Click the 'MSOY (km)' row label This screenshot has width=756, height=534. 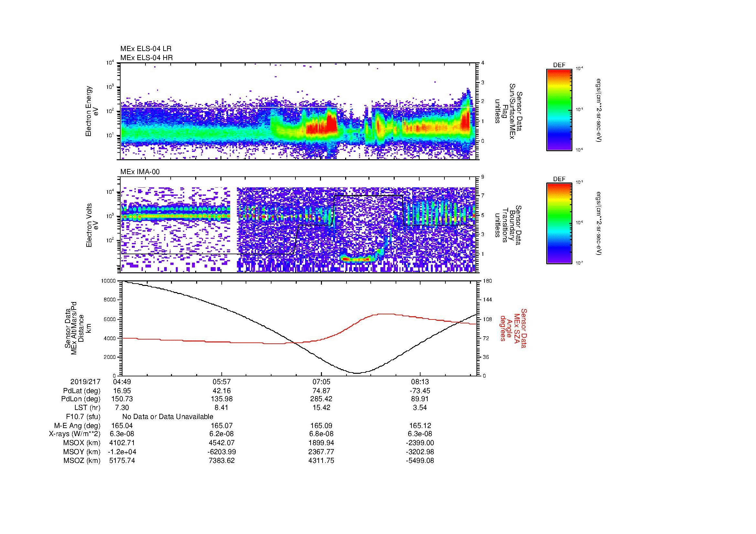click(x=82, y=452)
